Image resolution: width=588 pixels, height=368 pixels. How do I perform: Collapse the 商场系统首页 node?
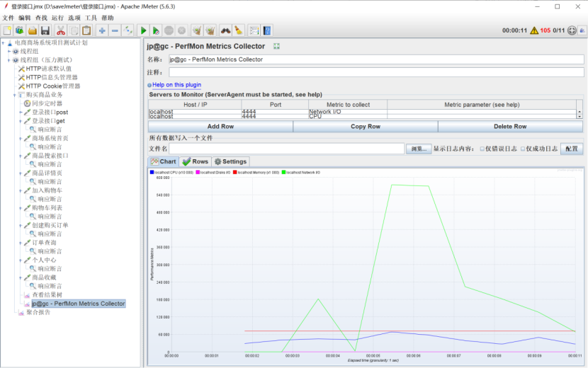(21, 138)
